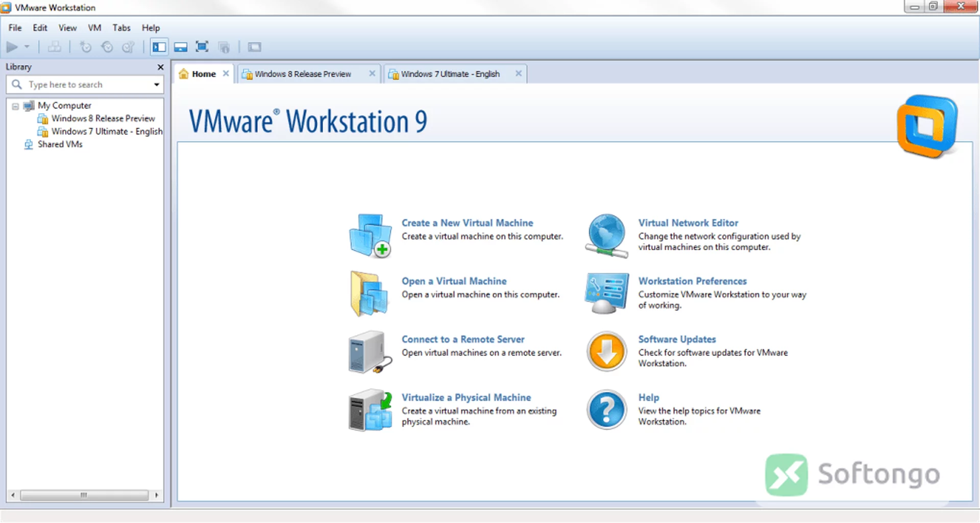Select Windows 7 Ultimate - English in library tree

click(107, 131)
